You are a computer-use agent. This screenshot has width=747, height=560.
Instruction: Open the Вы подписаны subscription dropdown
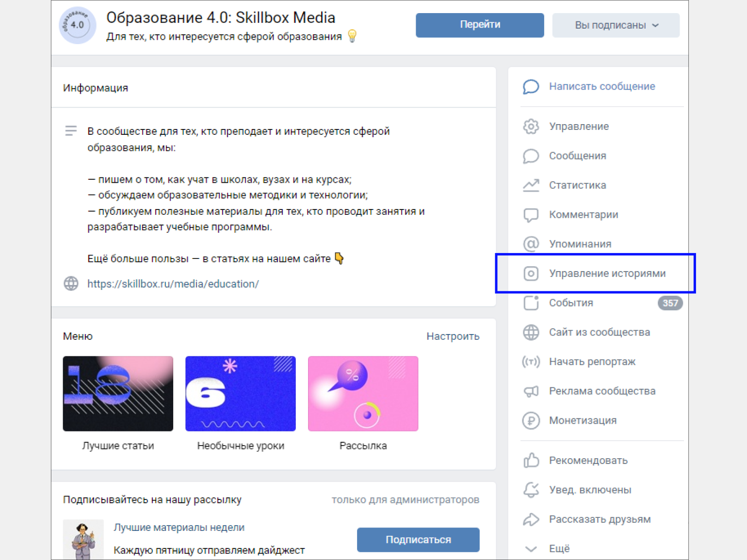(616, 25)
